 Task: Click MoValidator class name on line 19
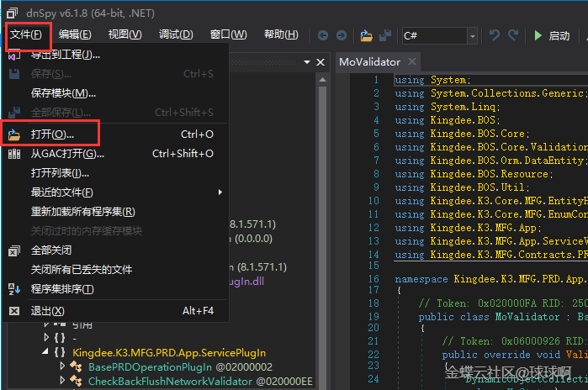pyautogui.click(x=527, y=317)
